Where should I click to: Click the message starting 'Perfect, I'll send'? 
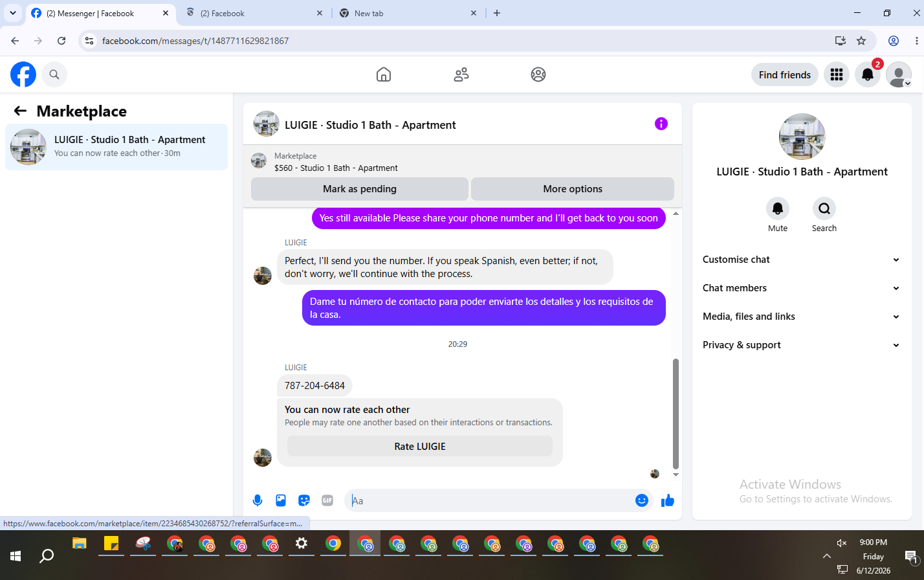click(445, 267)
